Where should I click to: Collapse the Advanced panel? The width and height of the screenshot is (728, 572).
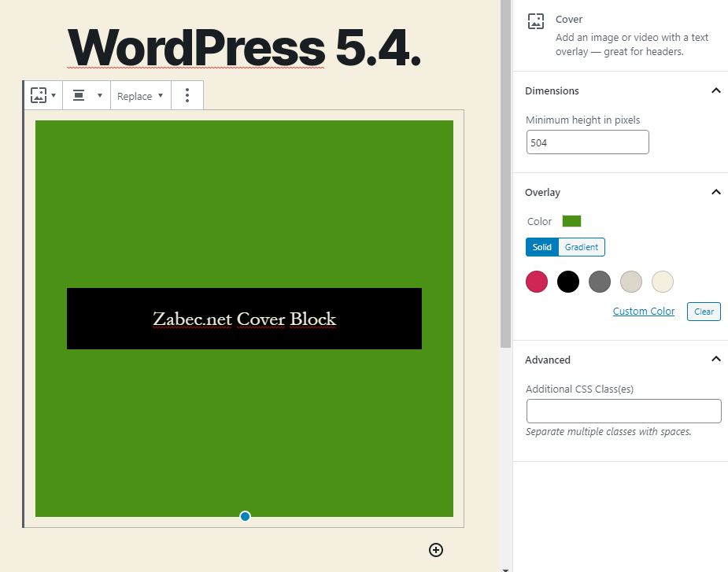pos(715,360)
